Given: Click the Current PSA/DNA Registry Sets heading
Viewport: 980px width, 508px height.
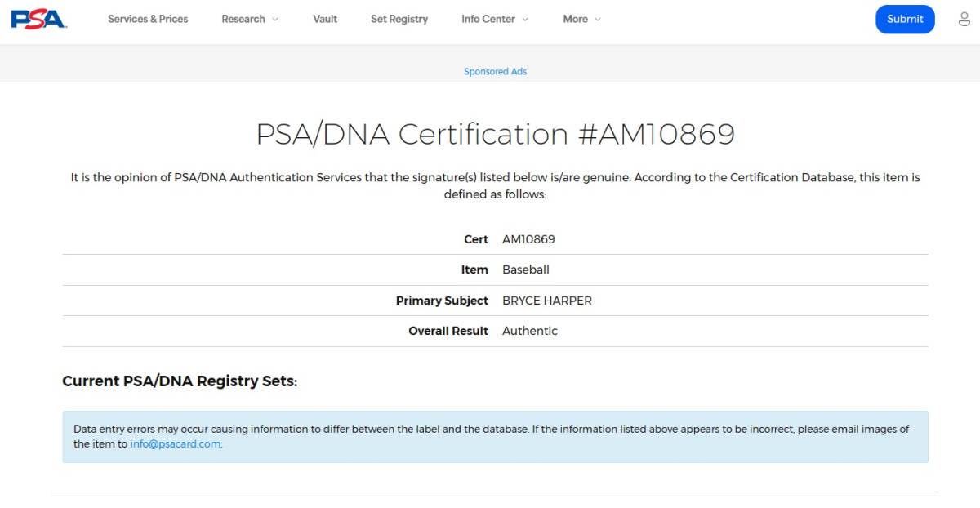Looking at the screenshot, I should [180, 381].
